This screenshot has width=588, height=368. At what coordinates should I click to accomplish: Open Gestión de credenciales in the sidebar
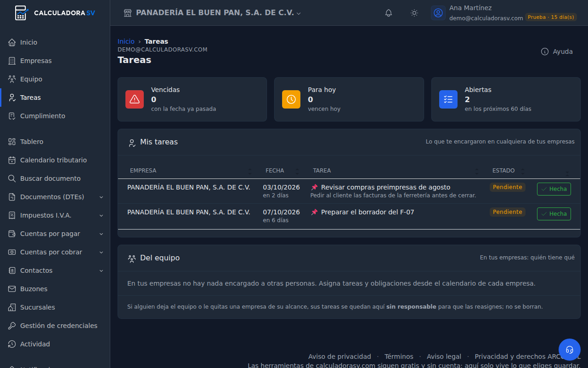(55, 326)
